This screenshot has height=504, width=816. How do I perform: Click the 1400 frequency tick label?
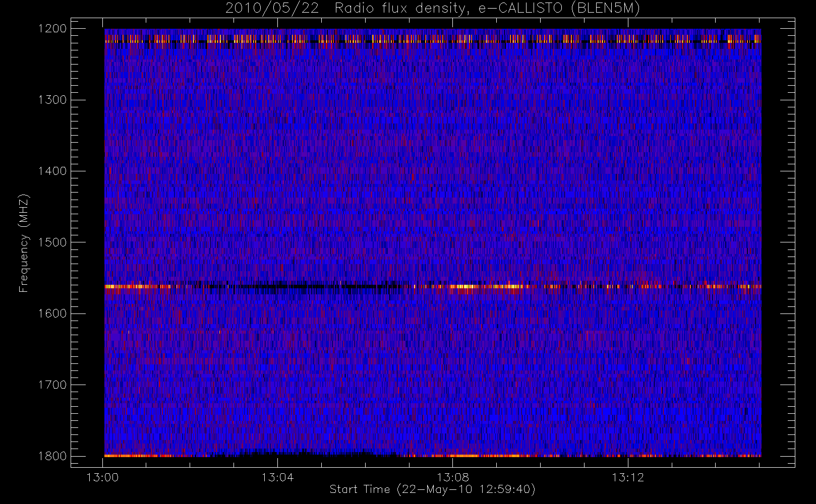pos(52,171)
